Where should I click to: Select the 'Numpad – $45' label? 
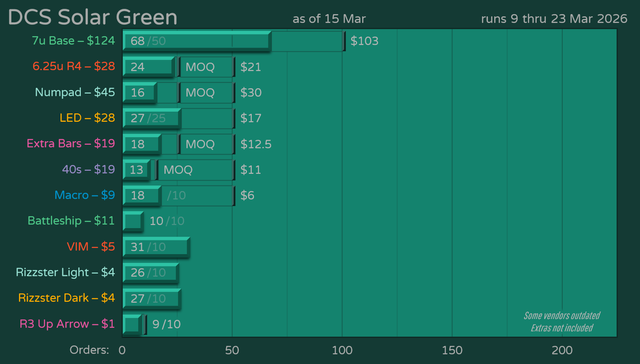(75, 92)
